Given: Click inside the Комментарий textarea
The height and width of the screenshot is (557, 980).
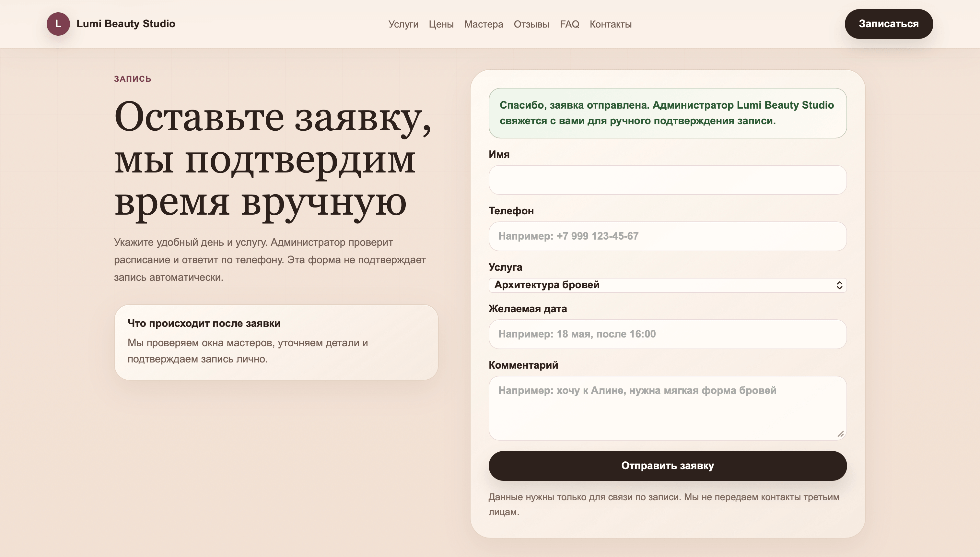Looking at the screenshot, I should pos(668,408).
